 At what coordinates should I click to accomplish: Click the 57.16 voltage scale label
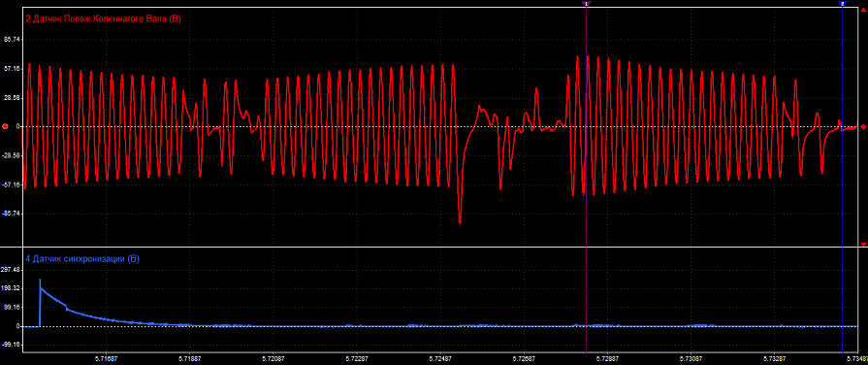[x=12, y=69]
